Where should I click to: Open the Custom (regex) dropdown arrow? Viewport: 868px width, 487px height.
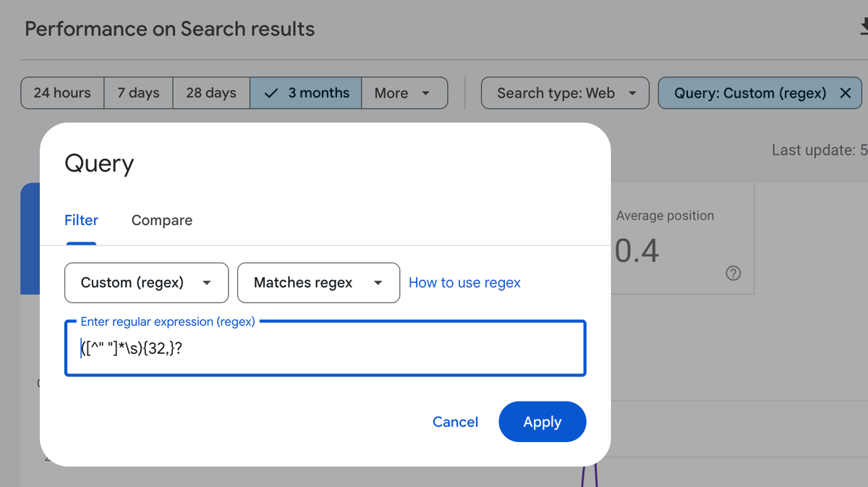tap(206, 283)
